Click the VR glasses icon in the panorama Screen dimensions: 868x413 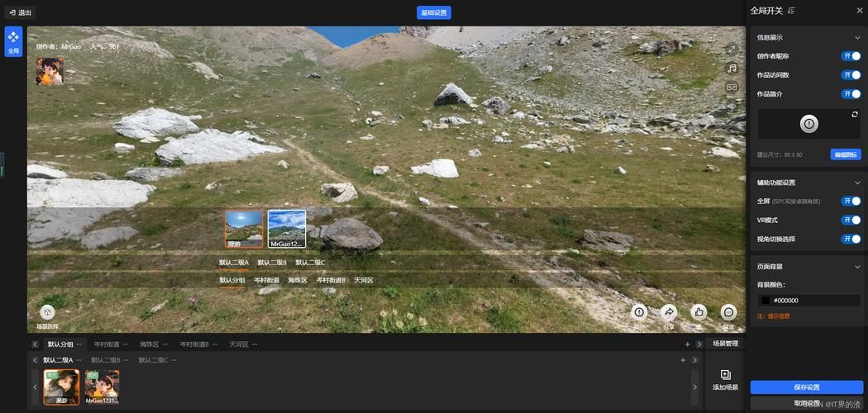[732, 87]
